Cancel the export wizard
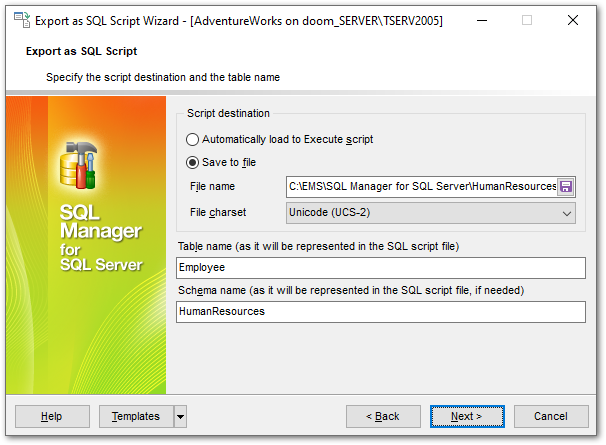This screenshot has height=445, width=606. 551,416
